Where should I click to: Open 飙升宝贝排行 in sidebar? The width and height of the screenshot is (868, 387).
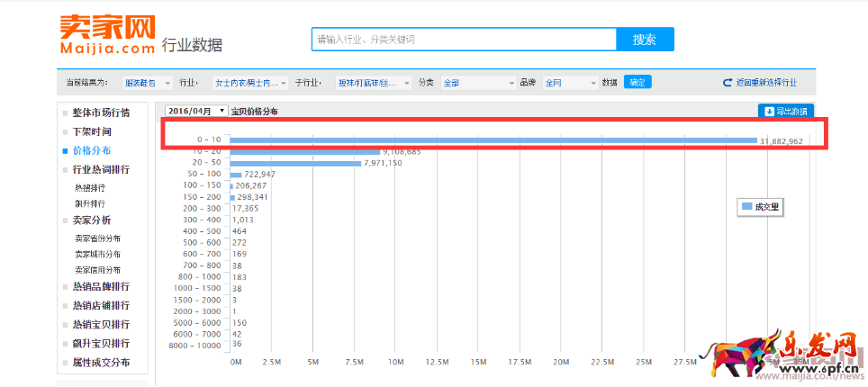(101, 343)
